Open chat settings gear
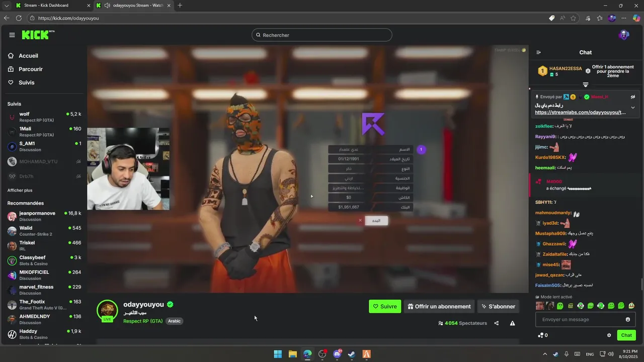This screenshot has height=362, width=644. coord(609,335)
